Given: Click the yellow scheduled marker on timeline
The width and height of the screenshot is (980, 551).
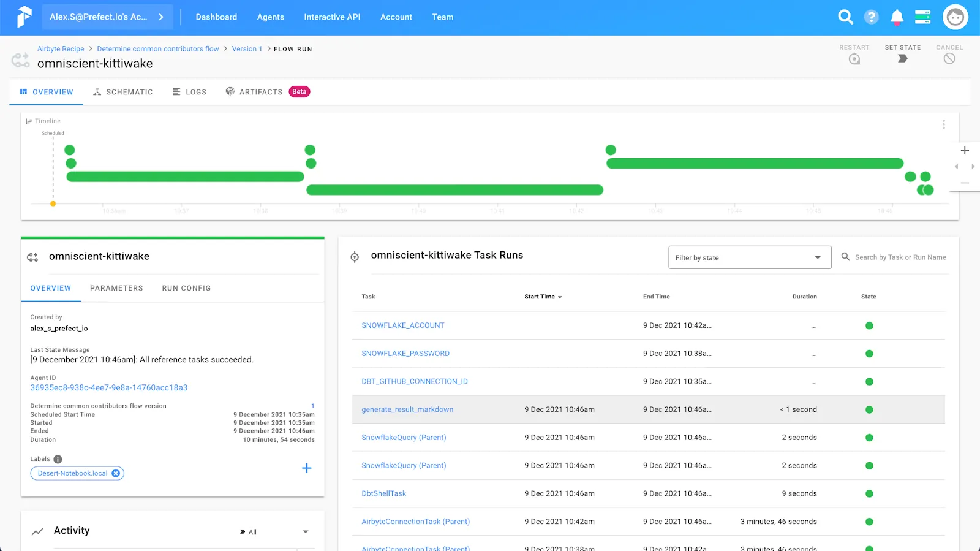Looking at the screenshot, I should tap(53, 203).
